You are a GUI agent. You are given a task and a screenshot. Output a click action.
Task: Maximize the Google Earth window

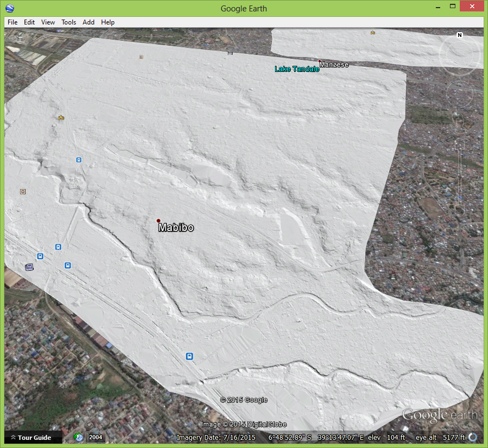453,7
